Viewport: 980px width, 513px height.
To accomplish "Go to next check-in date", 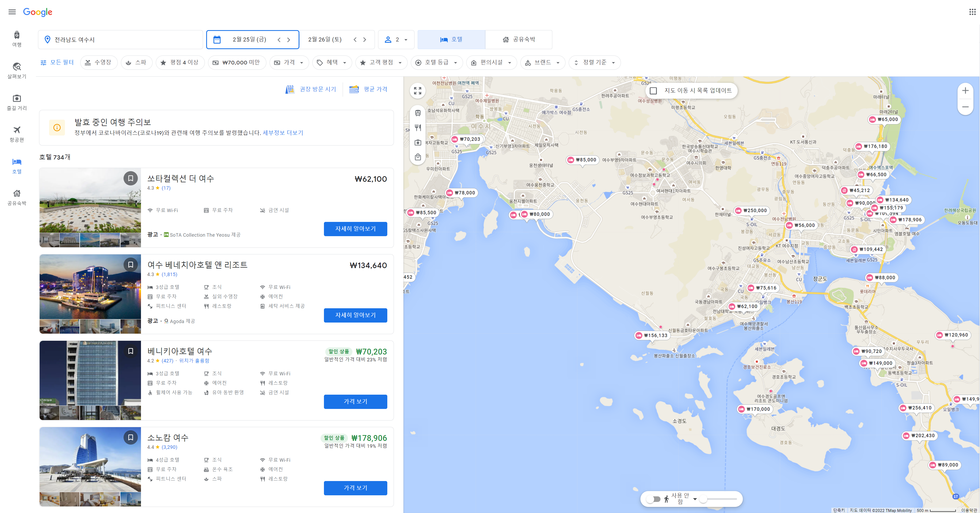I will pyautogui.click(x=288, y=40).
